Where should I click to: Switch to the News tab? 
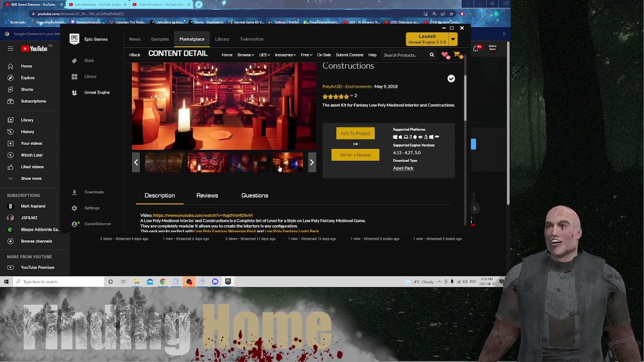tap(134, 39)
